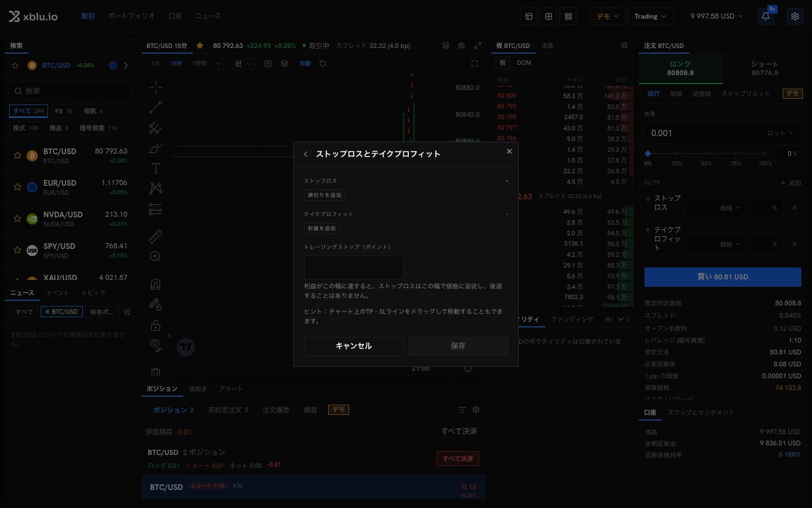
Task: Click the キャンセル button
Action: 354,346
